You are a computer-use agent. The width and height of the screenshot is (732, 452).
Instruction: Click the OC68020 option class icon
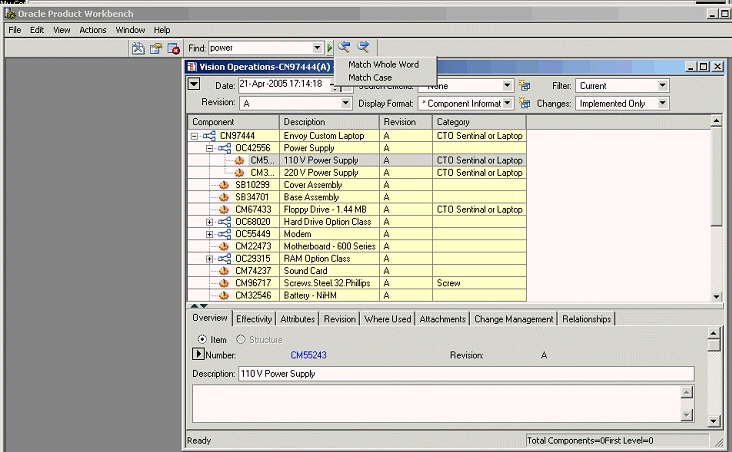tap(225, 222)
